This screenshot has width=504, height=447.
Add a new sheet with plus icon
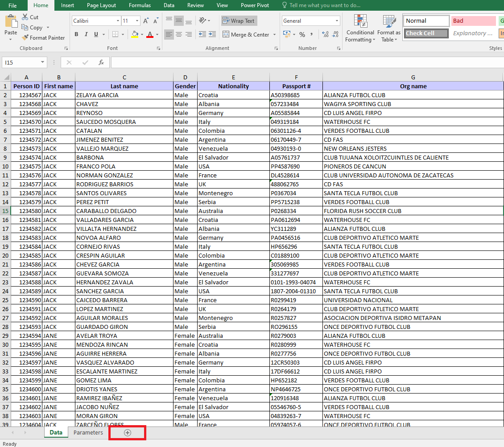(128, 433)
